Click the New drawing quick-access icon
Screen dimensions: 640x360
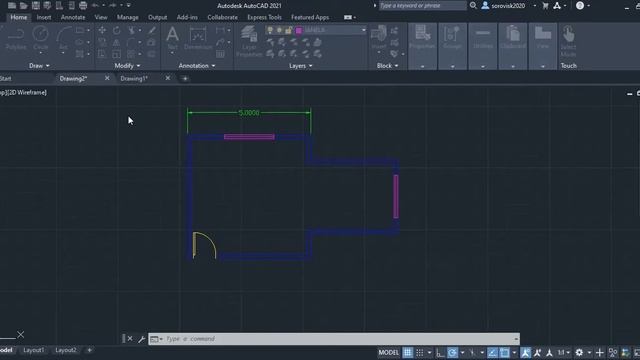[12, 5]
